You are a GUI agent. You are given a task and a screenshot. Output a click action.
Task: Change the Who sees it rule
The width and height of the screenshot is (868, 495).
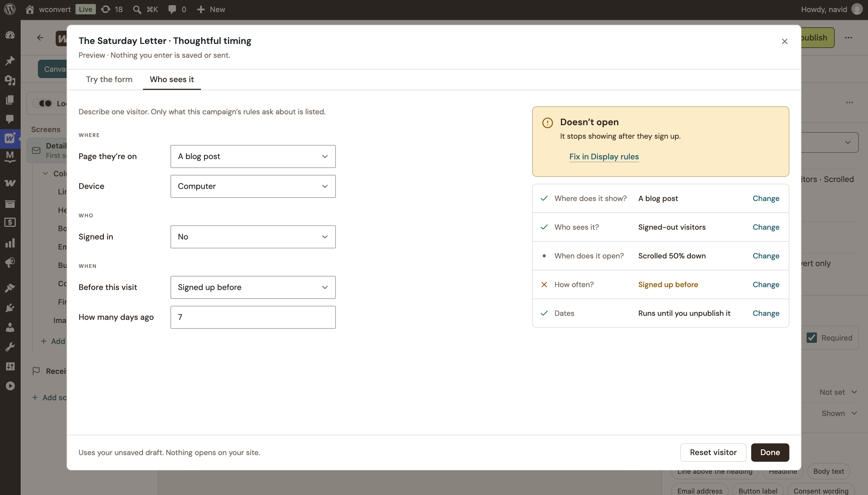point(766,227)
